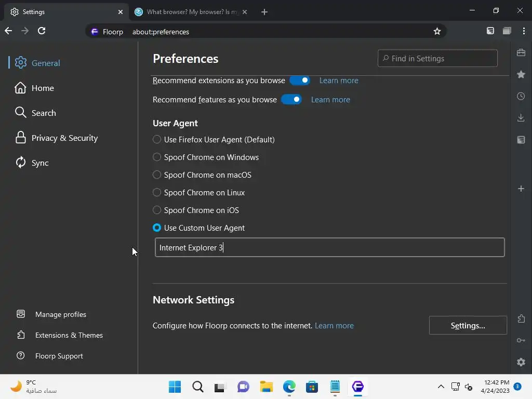Open Chat app from the taskbar
This screenshot has width=532, height=399.
point(243,387)
